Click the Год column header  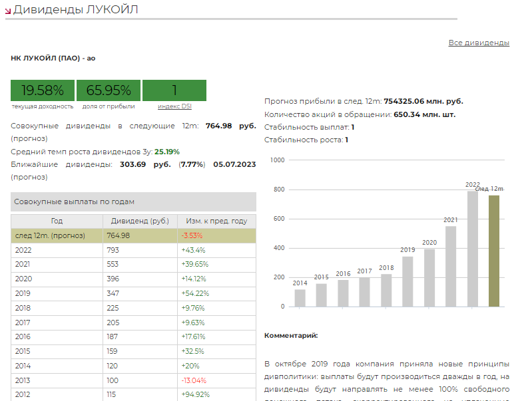[x=57, y=221]
